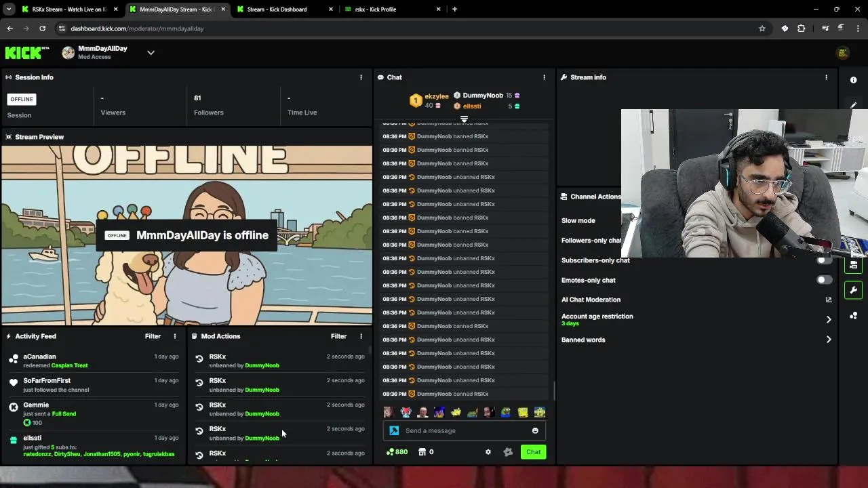
Task: Click the moderator sword icon in message box
Action: click(394, 430)
